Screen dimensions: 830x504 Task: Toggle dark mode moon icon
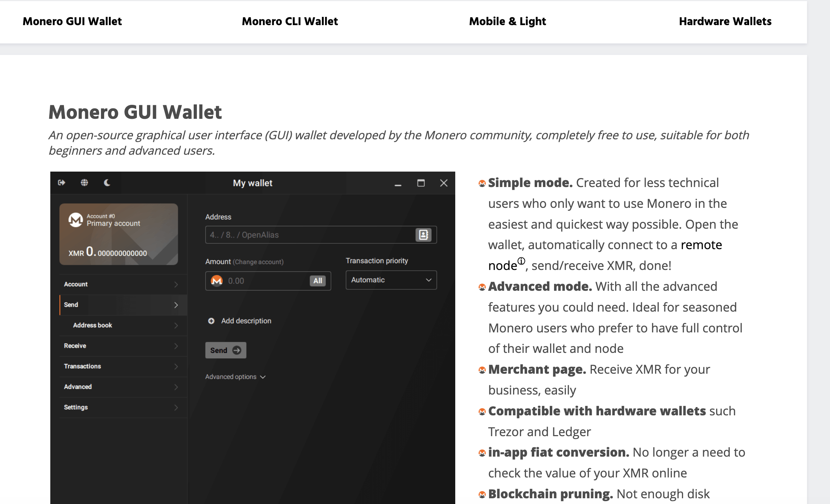tap(107, 183)
